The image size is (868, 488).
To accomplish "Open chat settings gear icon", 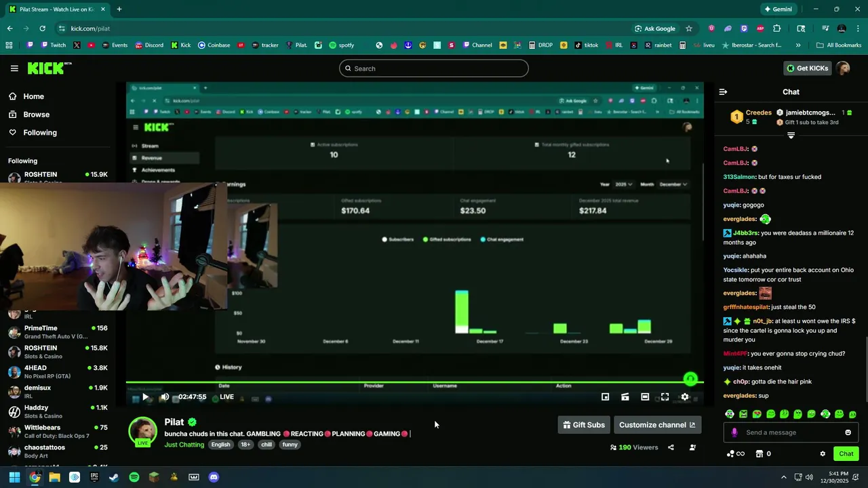I will click(x=823, y=454).
